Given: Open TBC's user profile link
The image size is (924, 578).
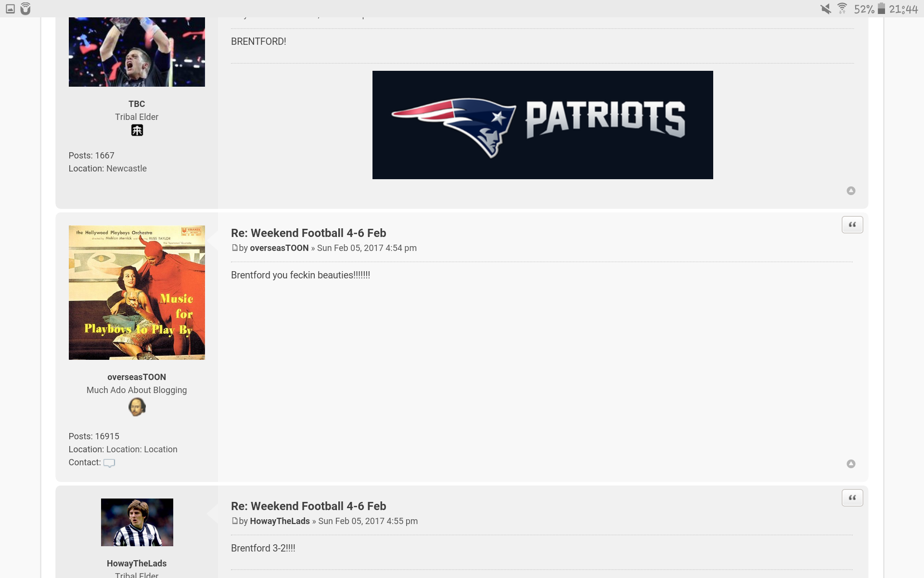Looking at the screenshot, I should [137, 104].
